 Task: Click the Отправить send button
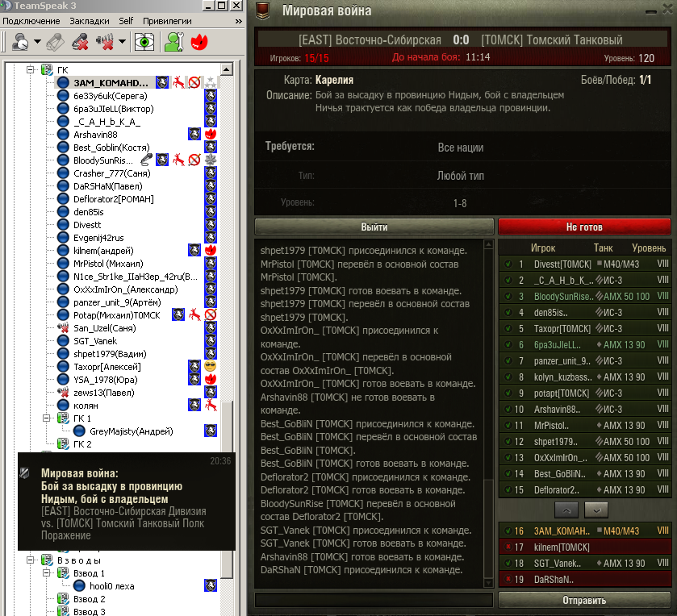(584, 600)
